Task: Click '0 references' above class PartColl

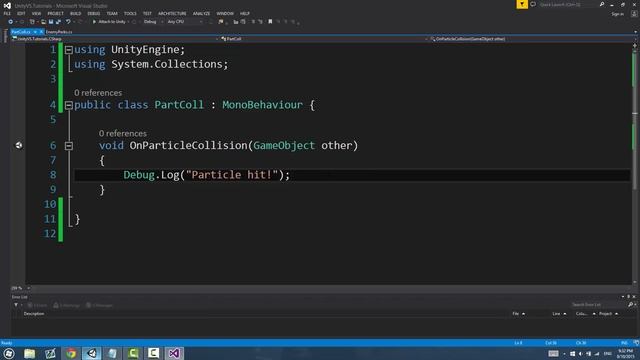Action: pyautogui.click(x=98, y=93)
